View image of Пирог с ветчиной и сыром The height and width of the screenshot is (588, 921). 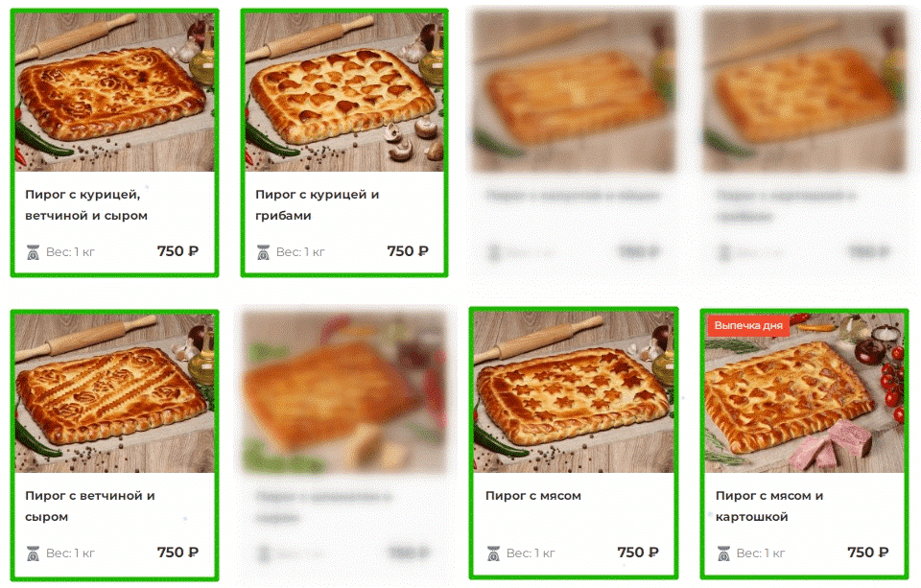click(x=114, y=393)
